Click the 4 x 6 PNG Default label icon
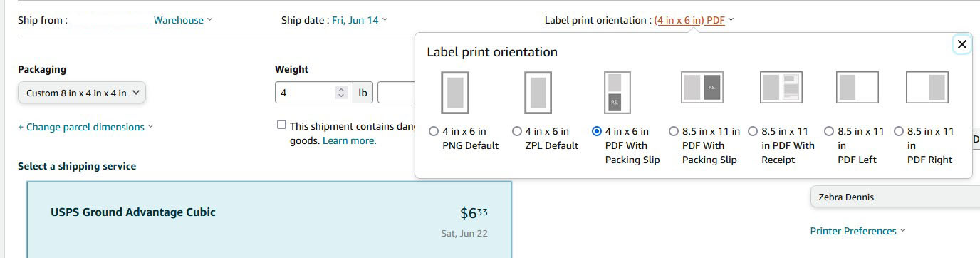 (454, 93)
